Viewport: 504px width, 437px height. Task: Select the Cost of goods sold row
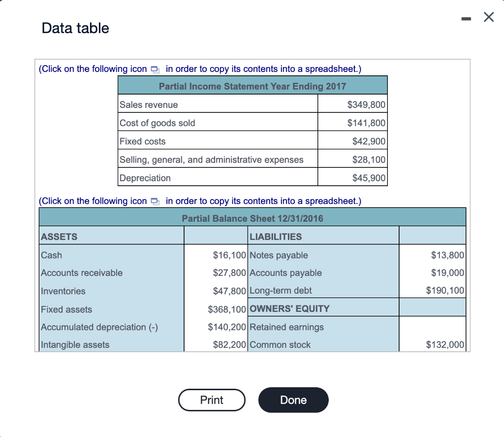(218, 122)
